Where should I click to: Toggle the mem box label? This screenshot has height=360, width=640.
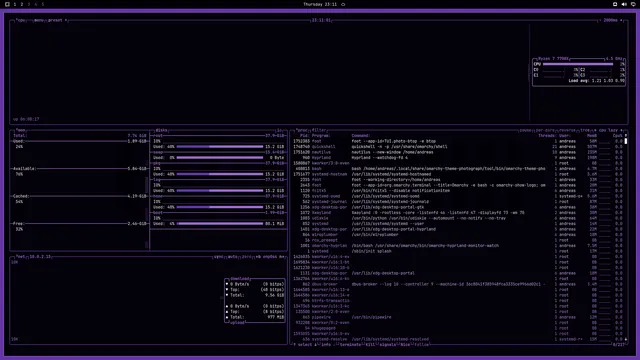click(x=20, y=130)
